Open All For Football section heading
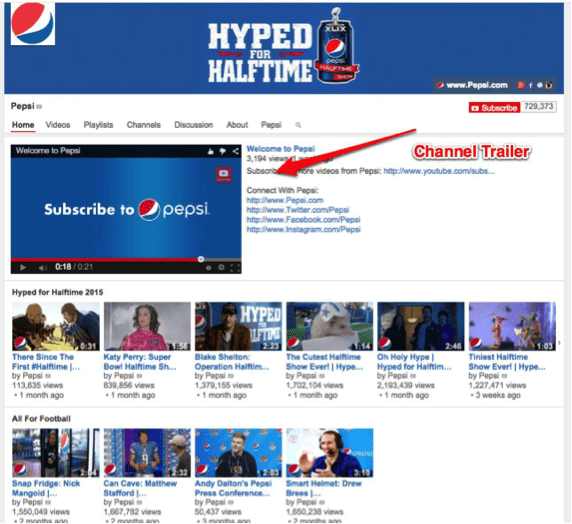This screenshot has width=572, height=524. point(41,419)
